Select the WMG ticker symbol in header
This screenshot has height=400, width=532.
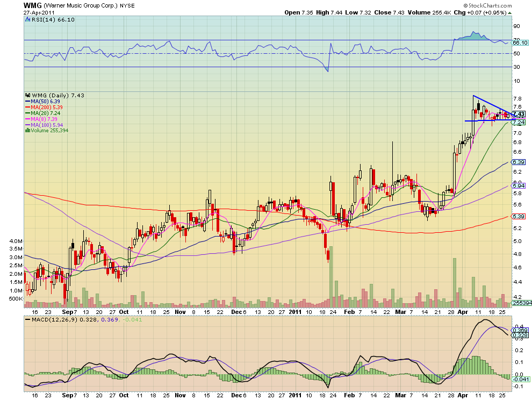(33, 5)
